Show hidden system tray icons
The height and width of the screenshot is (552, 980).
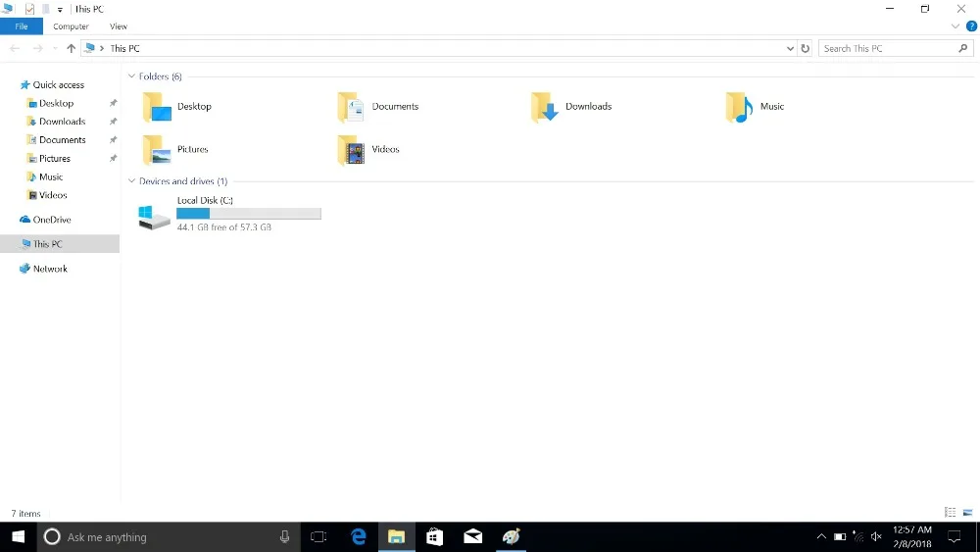coord(821,537)
